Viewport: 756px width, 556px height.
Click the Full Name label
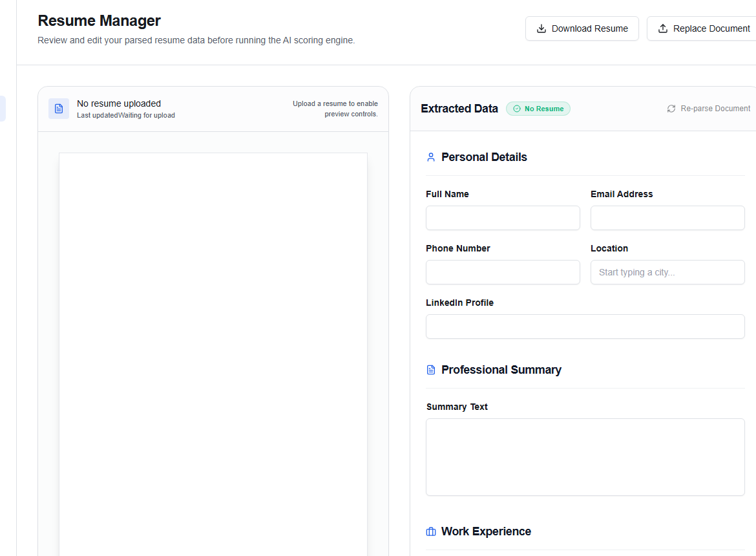point(447,194)
